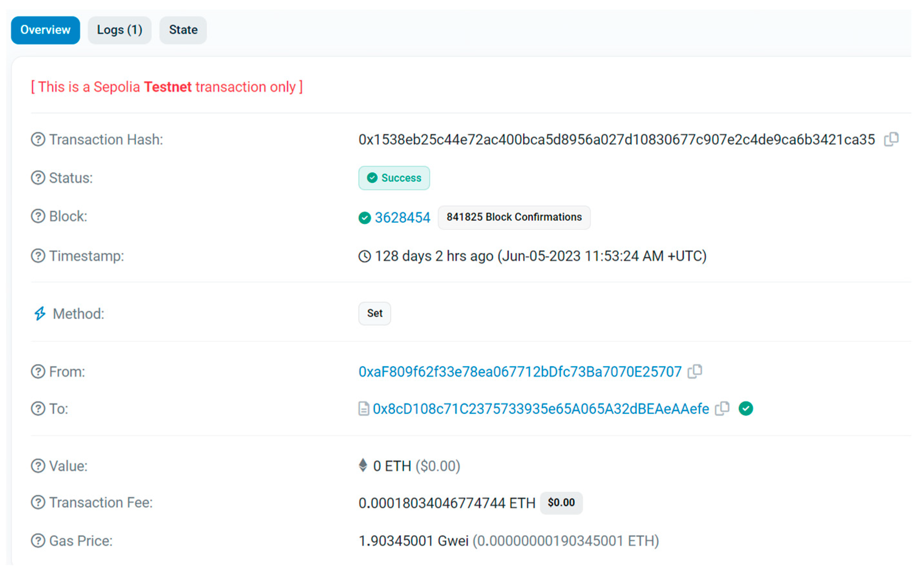The image size is (924, 583).
Task: Copy the From address
Action: [695, 371]
